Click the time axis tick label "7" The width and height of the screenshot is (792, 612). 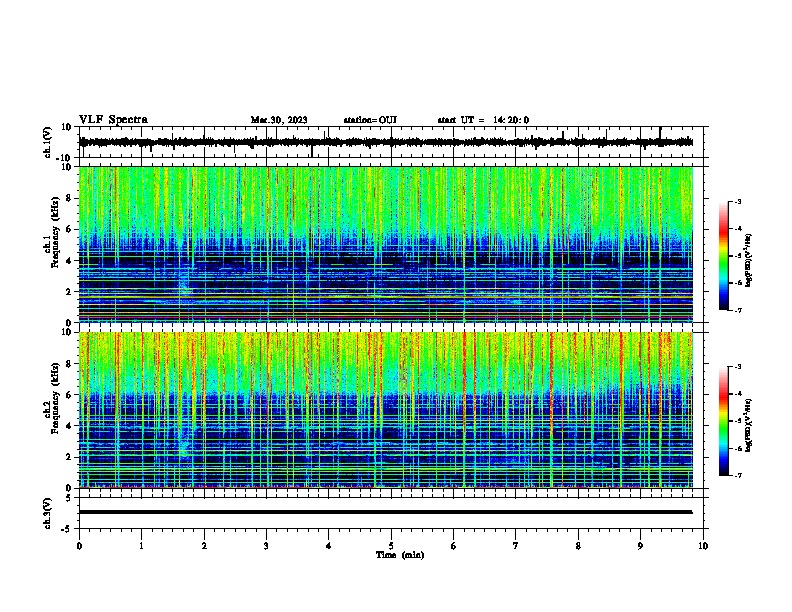point(516,546)
